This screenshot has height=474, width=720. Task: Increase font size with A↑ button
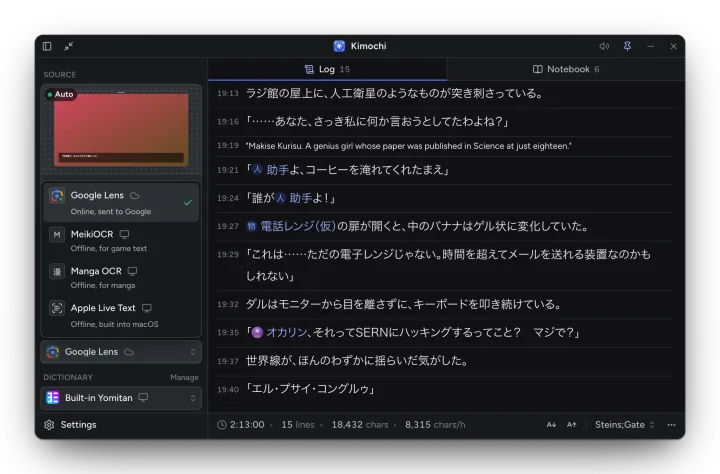pos(571,425)
